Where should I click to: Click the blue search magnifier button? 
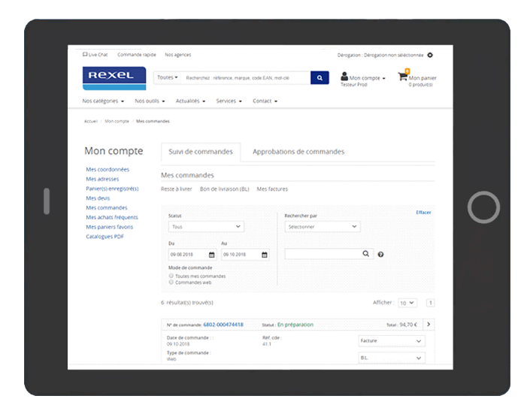(320, 77)
